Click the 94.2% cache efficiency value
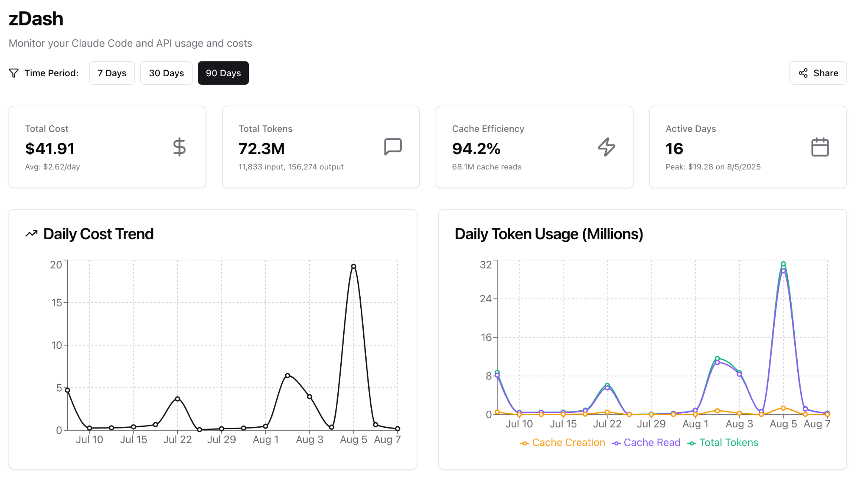This screenshot has height=481, width=868. click(476, 149)
